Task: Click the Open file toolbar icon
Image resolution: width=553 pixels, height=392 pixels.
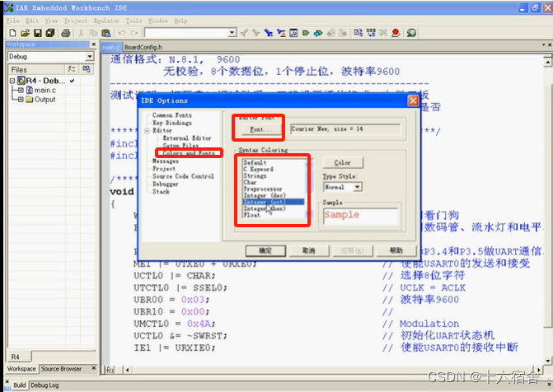Action: coord(25,33)
